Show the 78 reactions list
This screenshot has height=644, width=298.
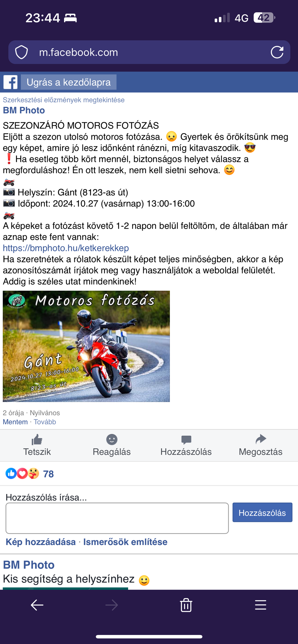(x=30, y=474)
